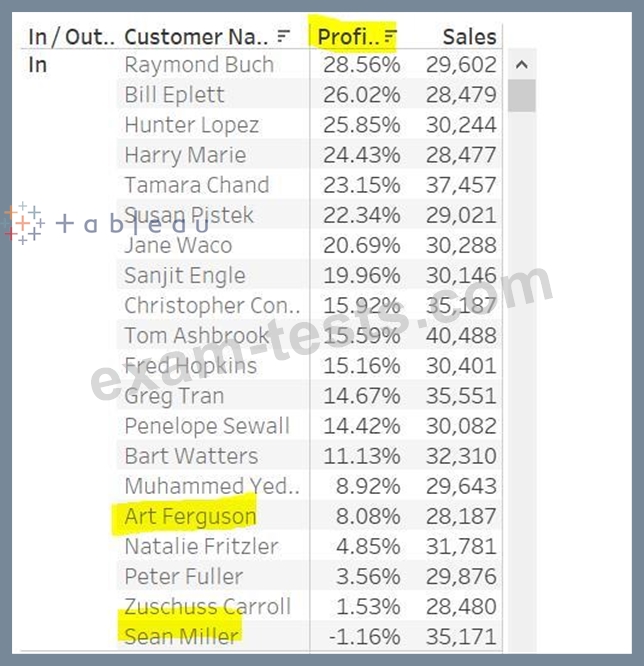Click the Penelope Sewall customer name
This screenshot has height=666, width=644.
point(207,426)
